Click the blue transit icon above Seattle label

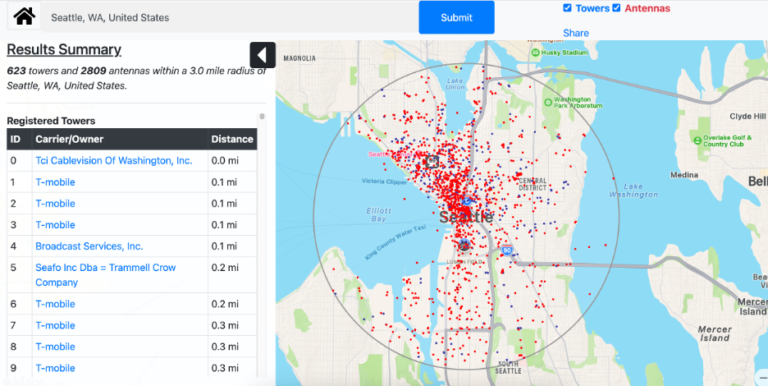point(467,201)
